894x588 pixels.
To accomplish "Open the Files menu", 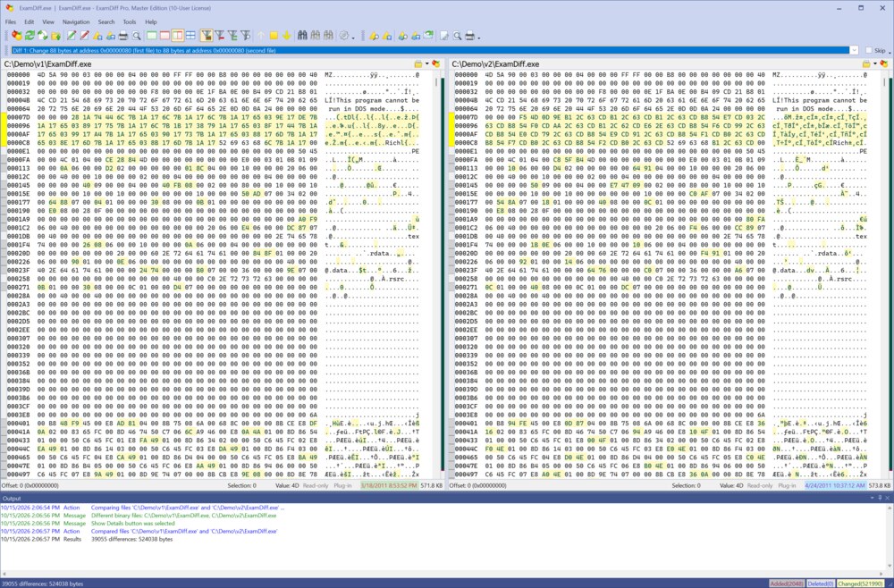I will click(x=10, y=21).
